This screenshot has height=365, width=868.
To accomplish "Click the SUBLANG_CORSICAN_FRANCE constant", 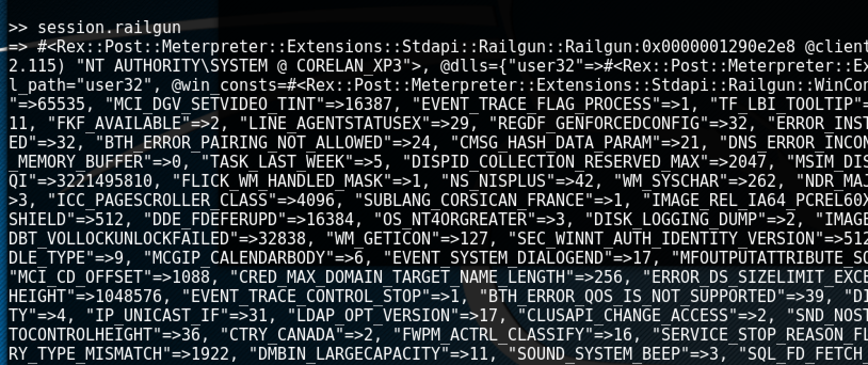I will [x=473, y=200].
